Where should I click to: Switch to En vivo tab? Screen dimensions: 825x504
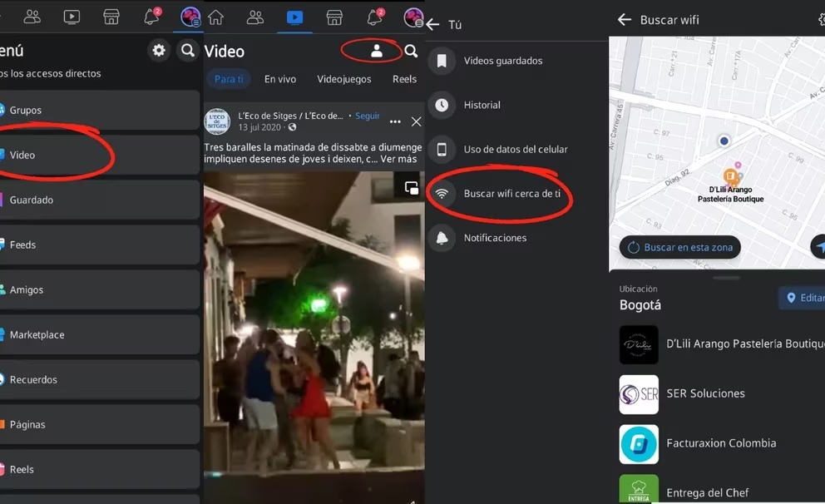click(x=280, y=79)
